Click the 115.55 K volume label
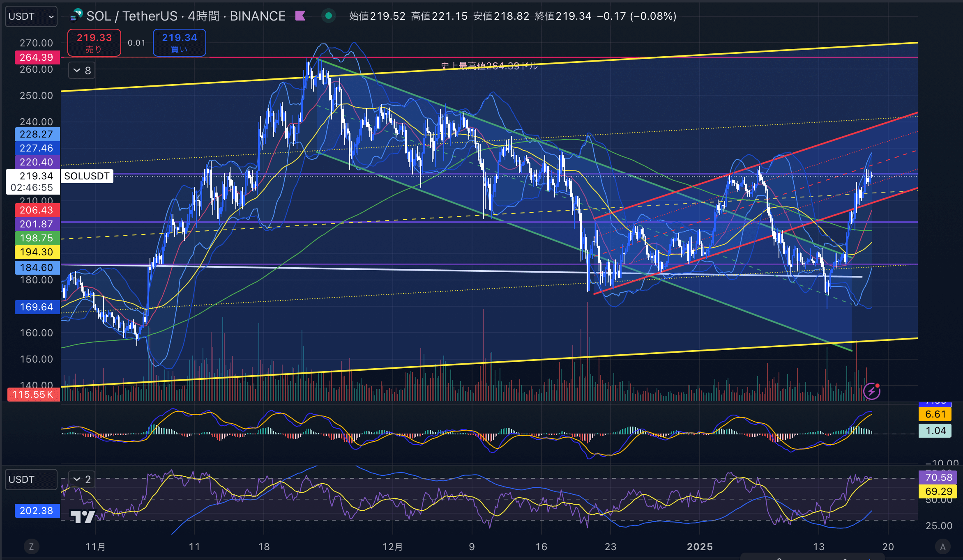The image size is (963, 560). click(33, 395)
